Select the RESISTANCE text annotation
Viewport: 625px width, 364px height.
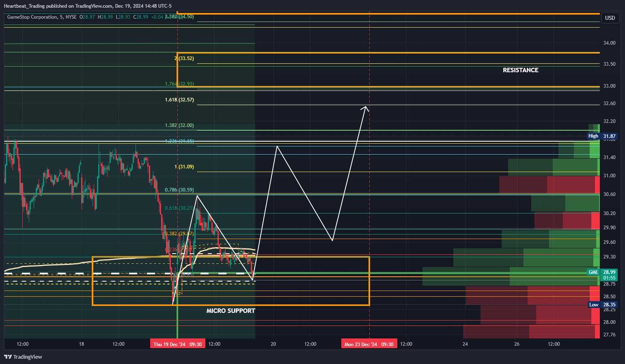point(521,70)
